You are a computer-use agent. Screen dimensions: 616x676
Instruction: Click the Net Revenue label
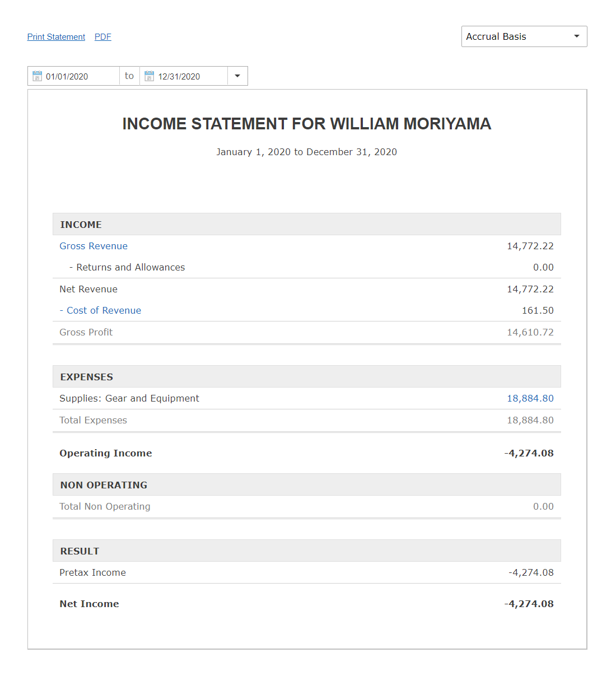(x=88, y=289)
